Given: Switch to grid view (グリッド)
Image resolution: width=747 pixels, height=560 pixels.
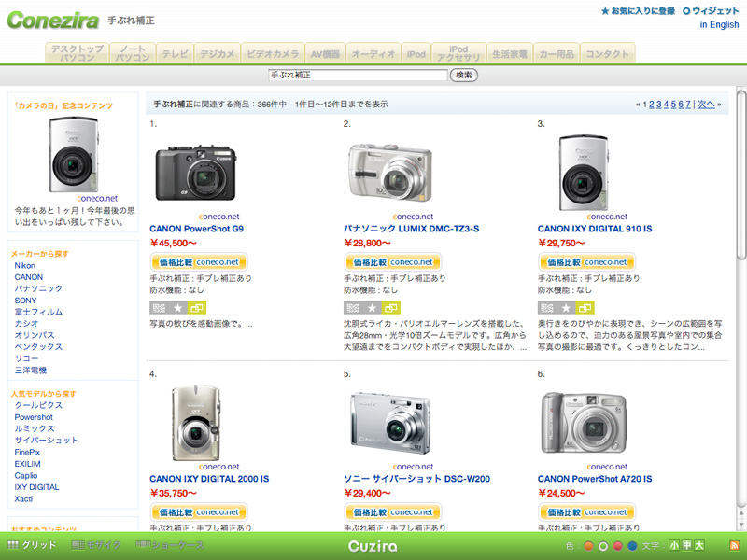Looking at the screenshot, I should (33, 545).
